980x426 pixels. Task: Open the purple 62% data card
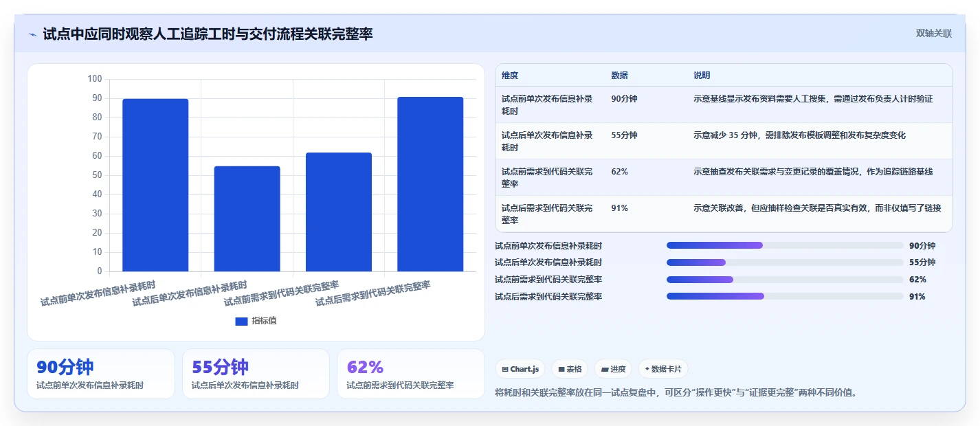411,374
